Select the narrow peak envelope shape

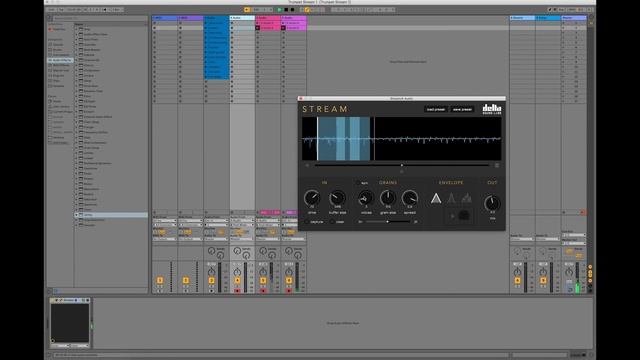point(451,198)
